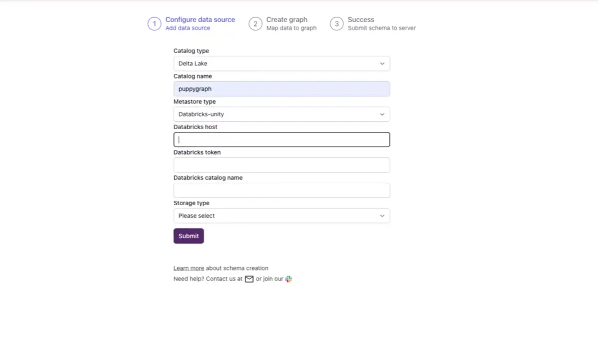The image size is (598, 364).
Task: Click the puppygraph catalog name field
Action: (x=281, y=89)
